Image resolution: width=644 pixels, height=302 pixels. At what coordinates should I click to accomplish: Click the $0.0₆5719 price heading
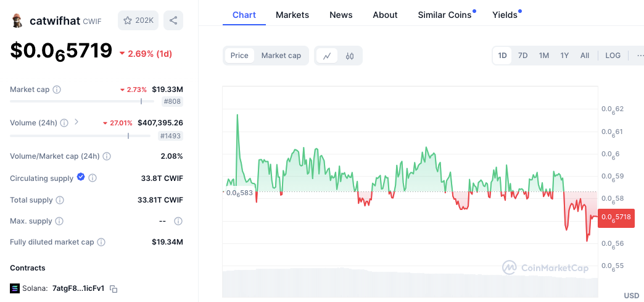[x=61, y=51]
